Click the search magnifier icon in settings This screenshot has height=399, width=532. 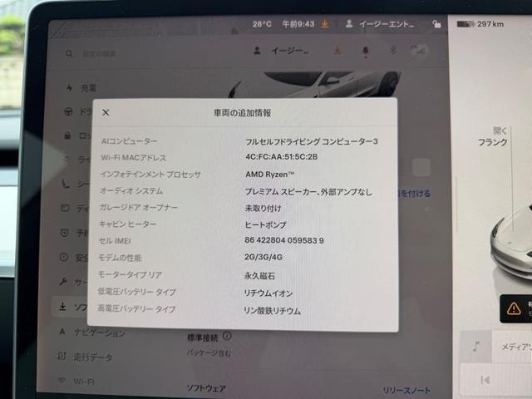[69, 53]
